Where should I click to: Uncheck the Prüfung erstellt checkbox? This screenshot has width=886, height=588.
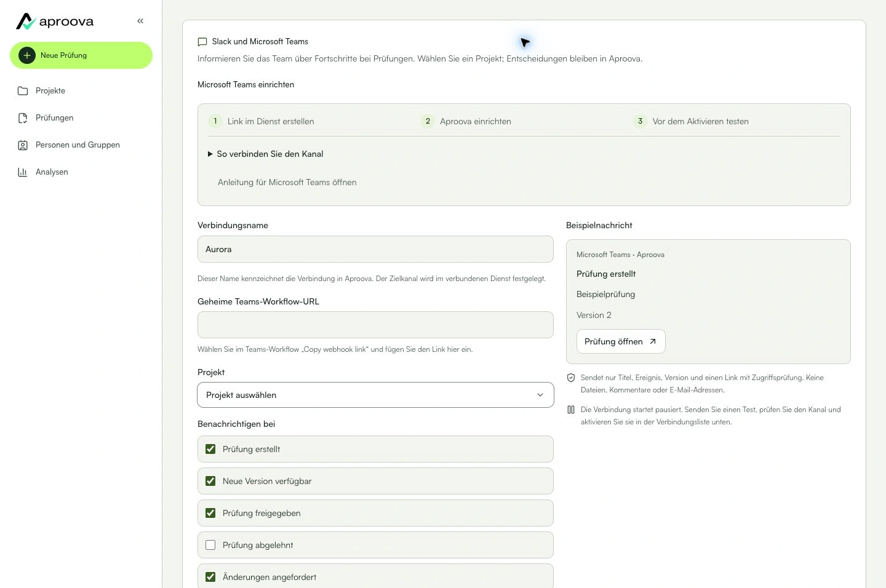coord(210,449)
